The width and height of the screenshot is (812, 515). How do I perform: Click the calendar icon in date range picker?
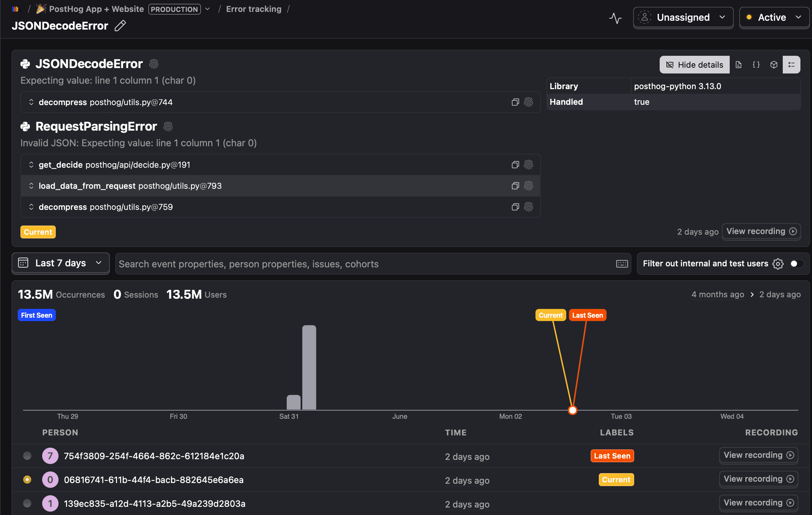(x=23, y=263)
